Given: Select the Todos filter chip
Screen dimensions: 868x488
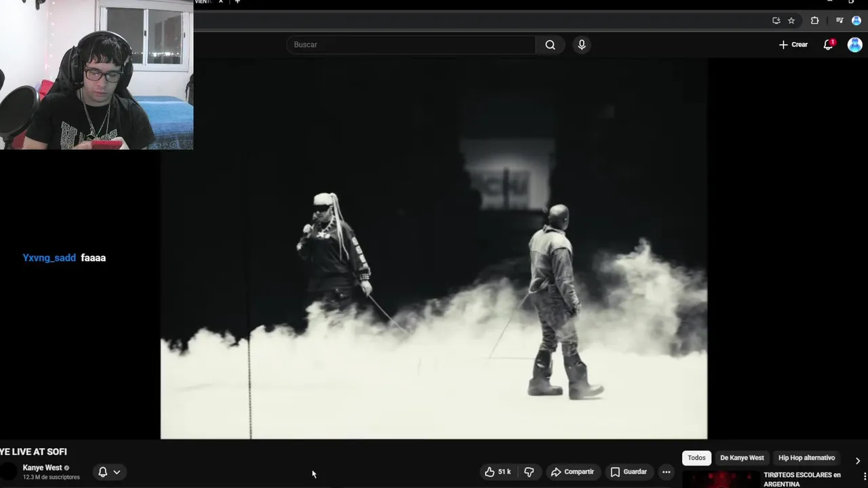Looking at the screenshot, I should pos(696,458).
